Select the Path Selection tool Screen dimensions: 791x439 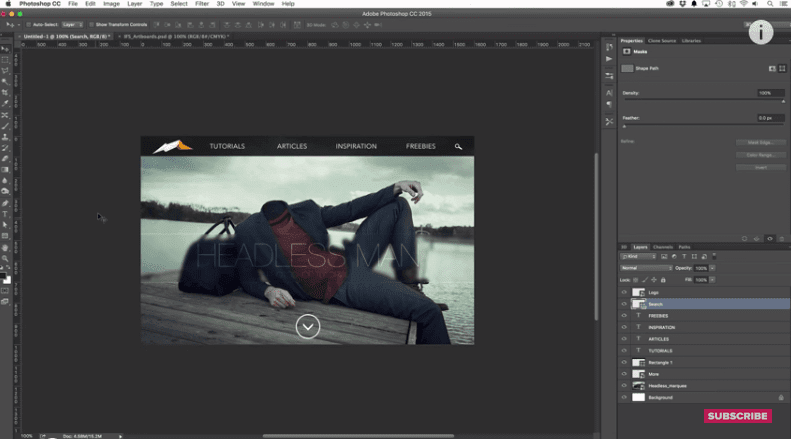tap(5, 225)
